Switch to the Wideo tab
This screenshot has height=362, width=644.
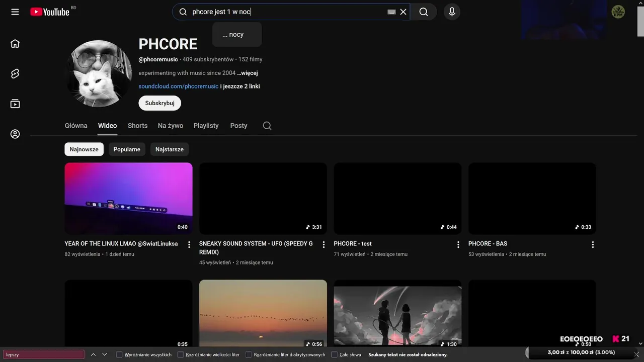[x=107, y=126]
